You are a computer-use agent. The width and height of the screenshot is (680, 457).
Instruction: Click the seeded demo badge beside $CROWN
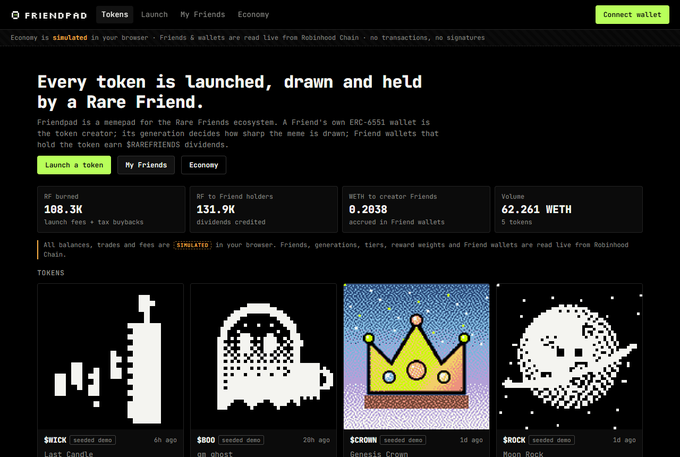click(x=403, y=440)
